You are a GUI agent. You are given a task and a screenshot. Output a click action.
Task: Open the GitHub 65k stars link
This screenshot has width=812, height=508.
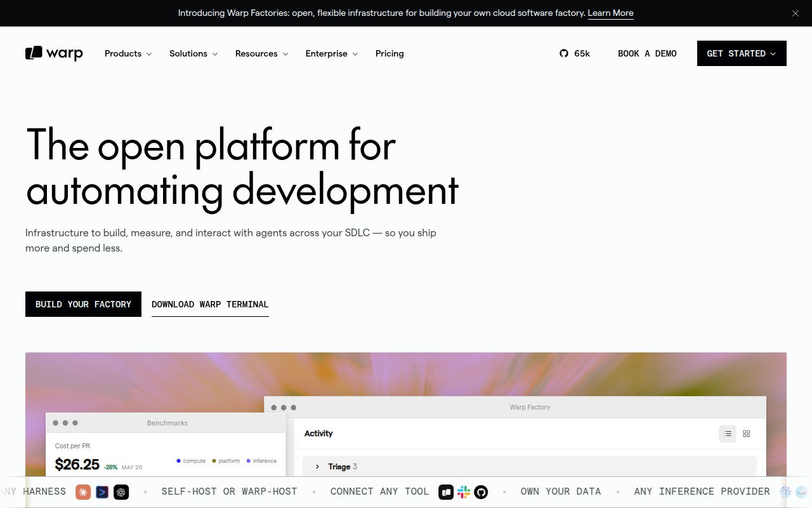point(575,53)
